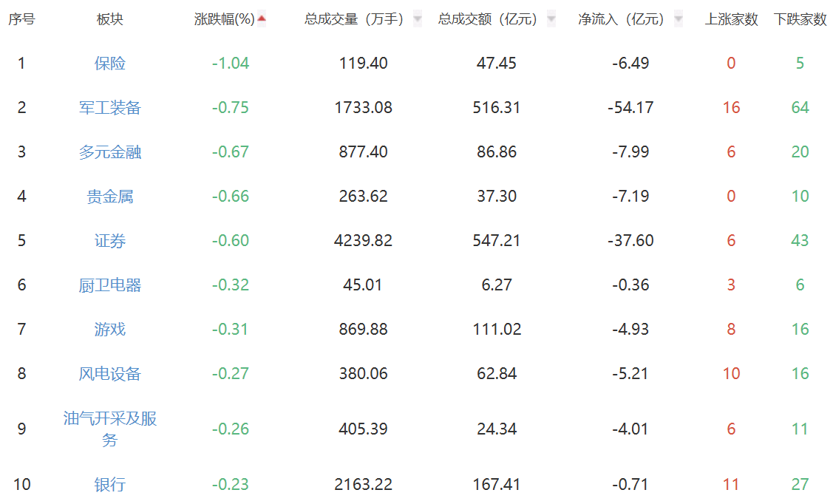
Task: Click the 上涨家数 column header
Action: pyautogui.click(x=731, y=20)
